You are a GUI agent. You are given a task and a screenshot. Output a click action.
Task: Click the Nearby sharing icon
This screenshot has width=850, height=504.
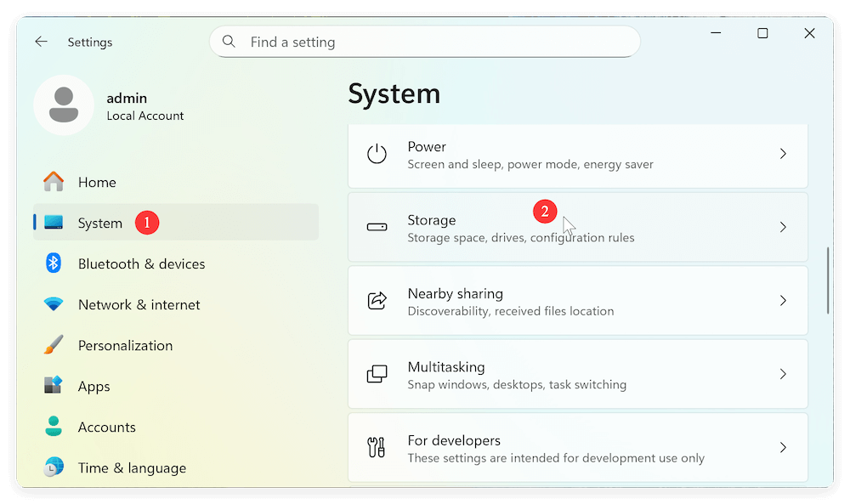coord(377,301)
